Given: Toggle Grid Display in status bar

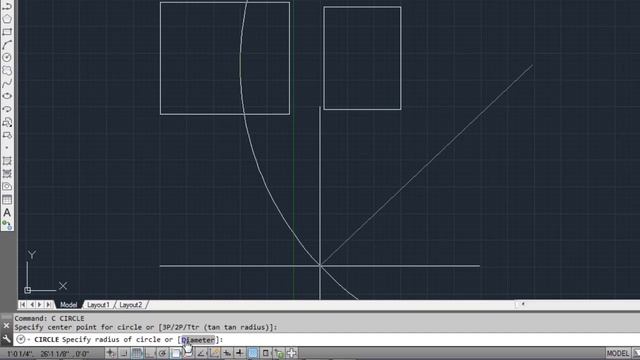Looking at the screenshot, I should tap(137, 353).
